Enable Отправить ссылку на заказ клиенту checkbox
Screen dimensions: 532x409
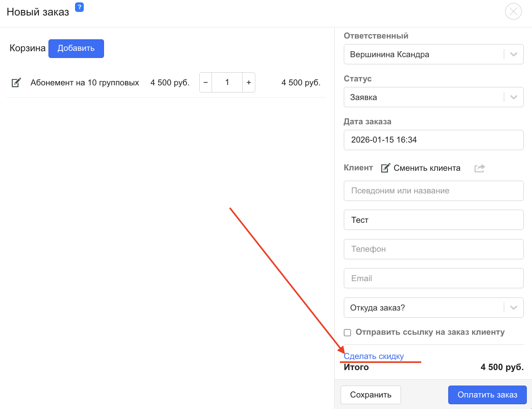pos(347,332)
